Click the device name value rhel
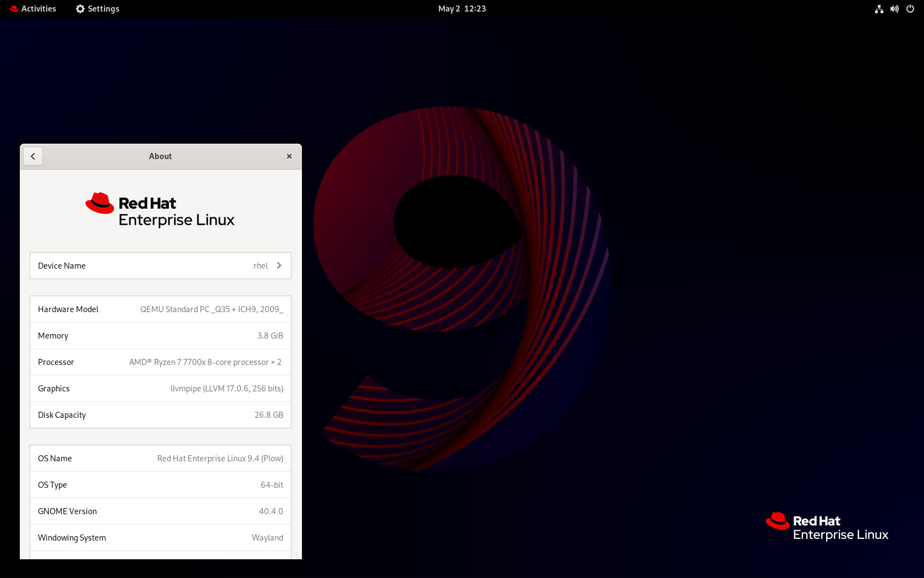Image resolution: width=924 pixels, height=578 pixels. (261, 266)
